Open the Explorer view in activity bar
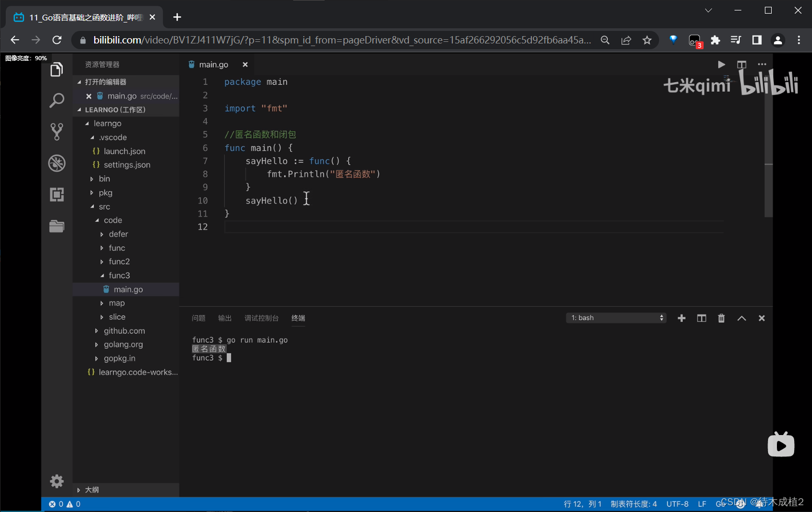Screen dimensions: 812x512 click(57, 69)
